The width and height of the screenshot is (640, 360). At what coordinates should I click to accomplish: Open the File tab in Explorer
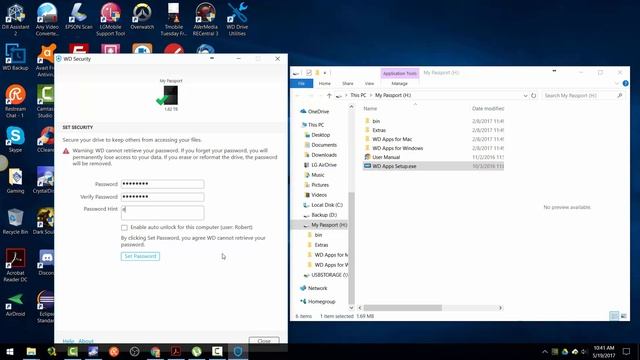coord(301,83)
